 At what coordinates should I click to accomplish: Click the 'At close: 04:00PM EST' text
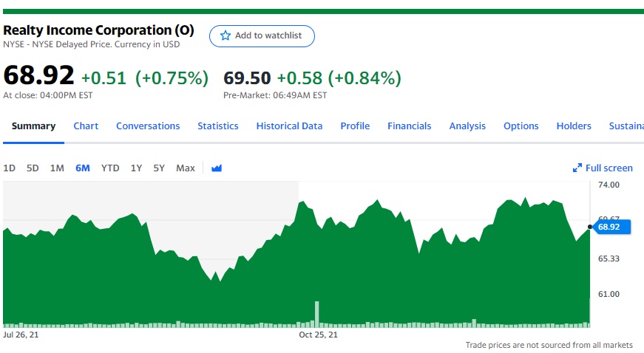[47, 95]
